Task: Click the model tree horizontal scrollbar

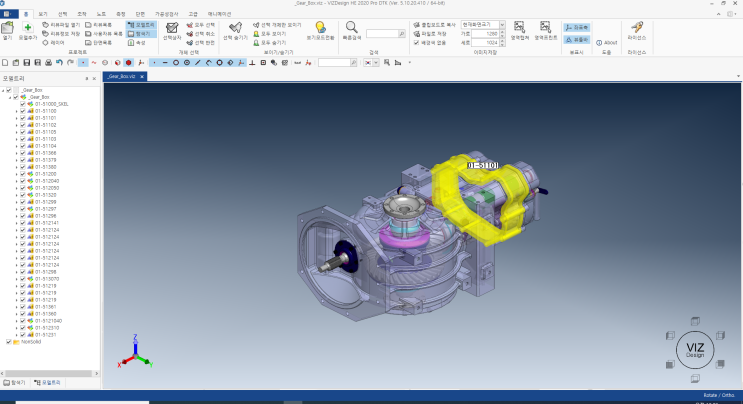Action: click(x=49, y=373)
